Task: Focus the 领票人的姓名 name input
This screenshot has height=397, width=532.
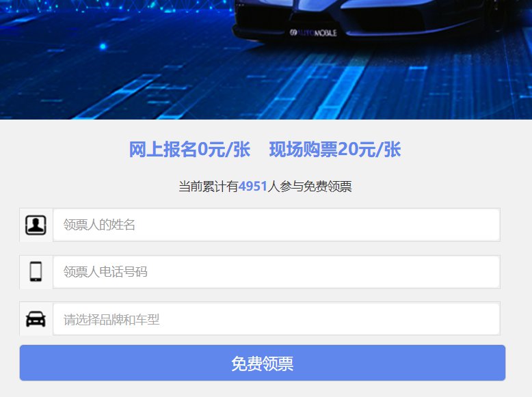Action: coord(276,225)
